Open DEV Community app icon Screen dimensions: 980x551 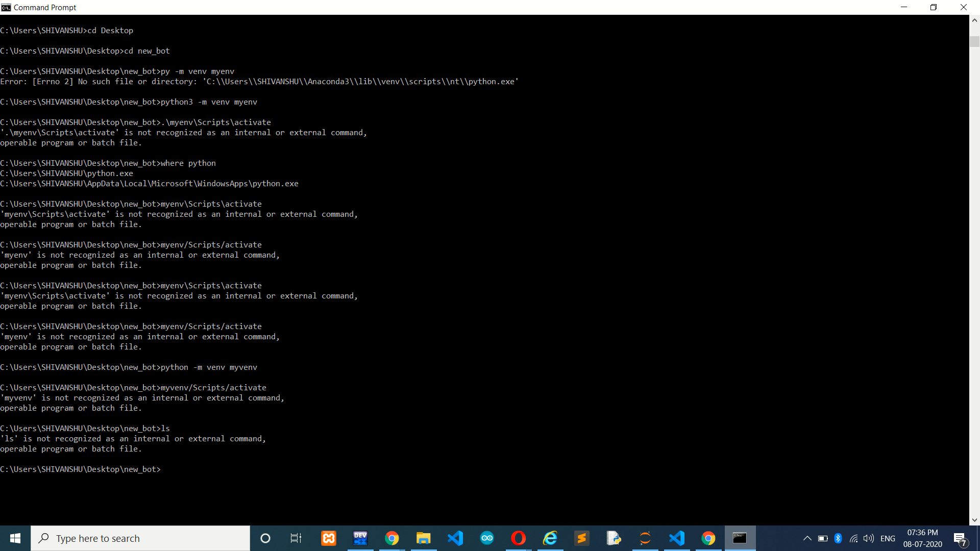click(361, 538)
